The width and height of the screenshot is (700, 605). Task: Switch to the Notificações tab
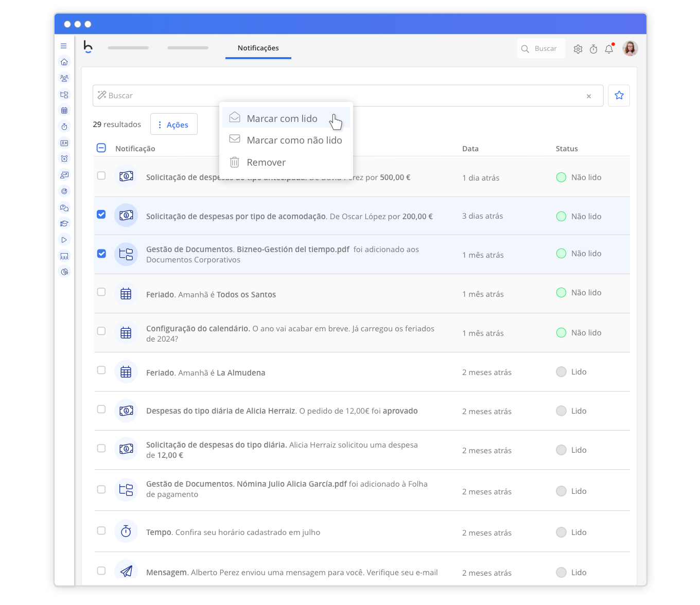pyautogui.click(x=258, y=48)
